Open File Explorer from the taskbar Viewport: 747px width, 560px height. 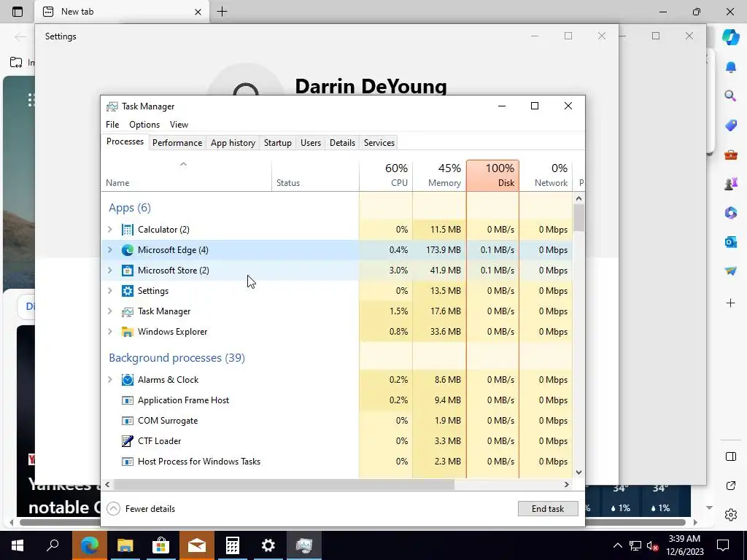125,545
